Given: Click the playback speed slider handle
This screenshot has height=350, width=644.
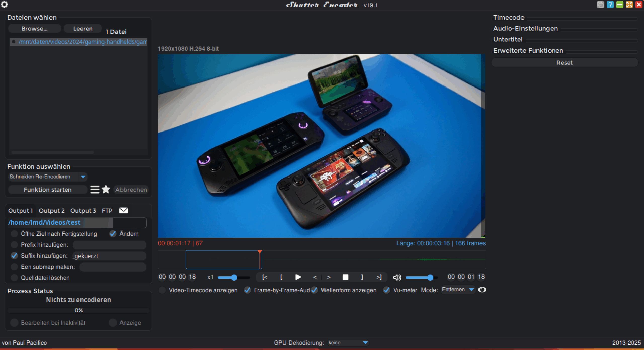Looking at the screenshot, I should (x=234, y=277).
